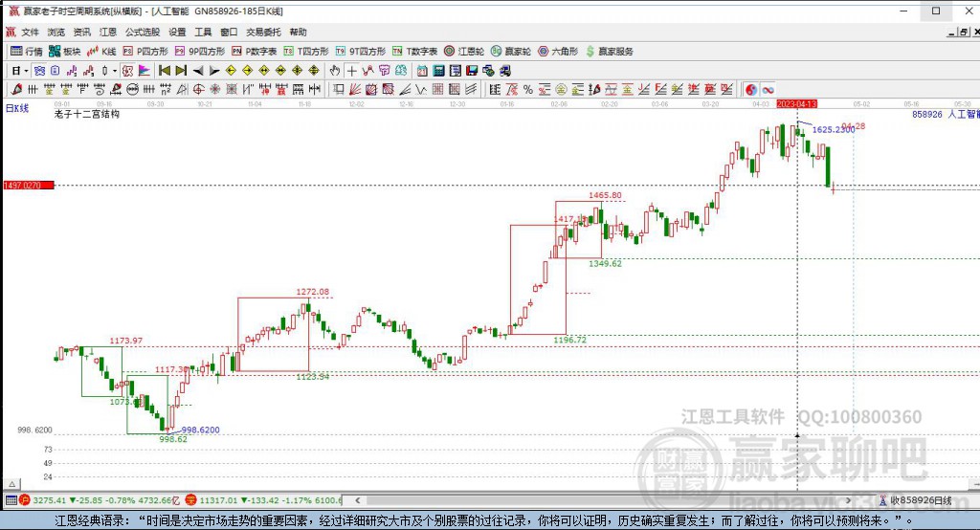Step chart right with black right arrow
980x530 pixels.
214,71
